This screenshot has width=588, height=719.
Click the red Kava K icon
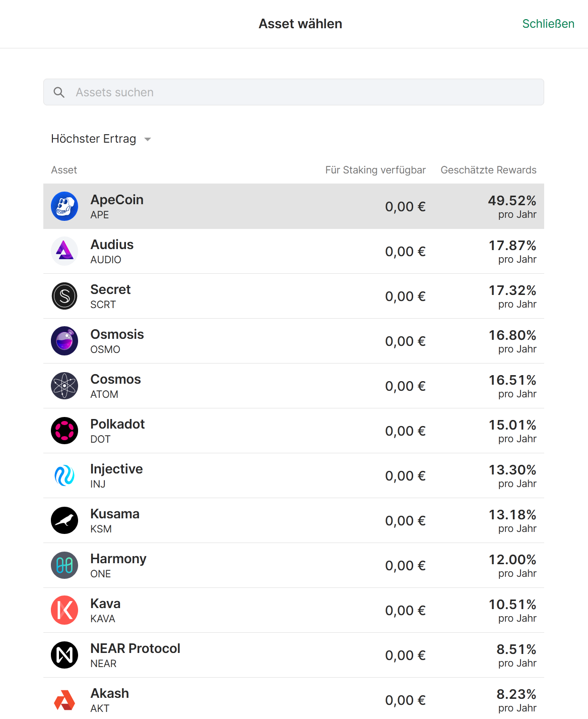pos(64,610)
